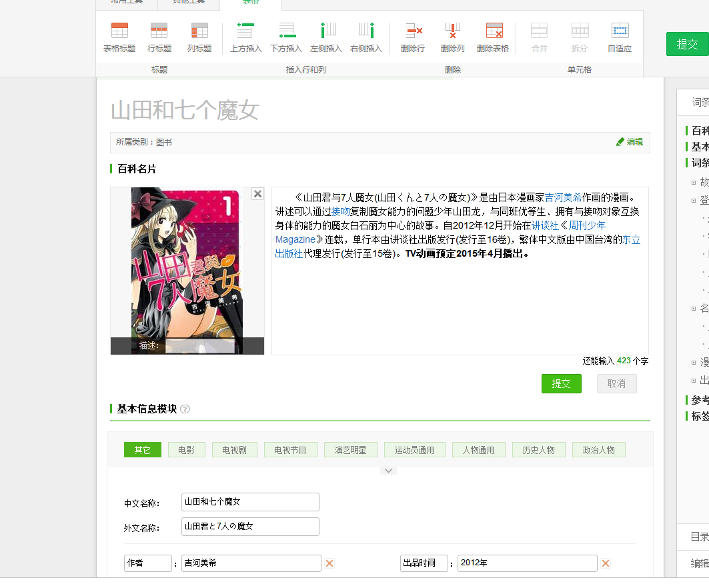Click the manga cover thumbnail image
The height and width of the screenshot is (588, 709).
pyautogui.click(x=187, y=270)
